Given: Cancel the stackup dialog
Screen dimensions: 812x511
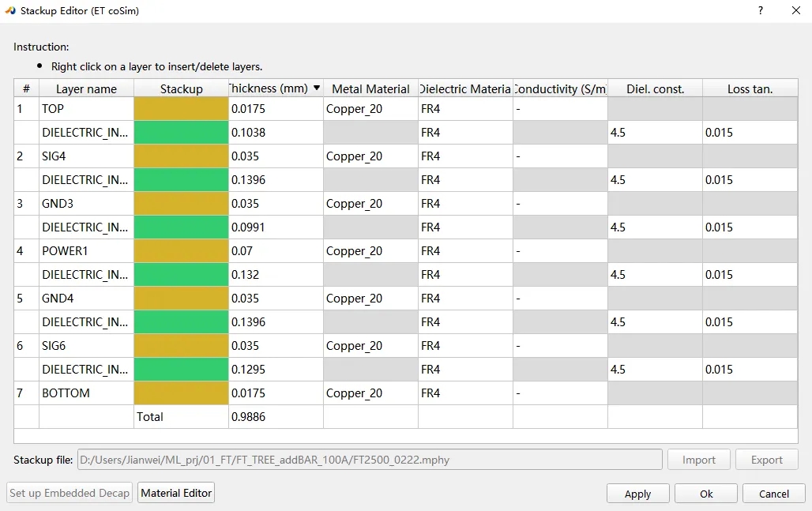Looking at the screenshot, I should tap(773, 494).
